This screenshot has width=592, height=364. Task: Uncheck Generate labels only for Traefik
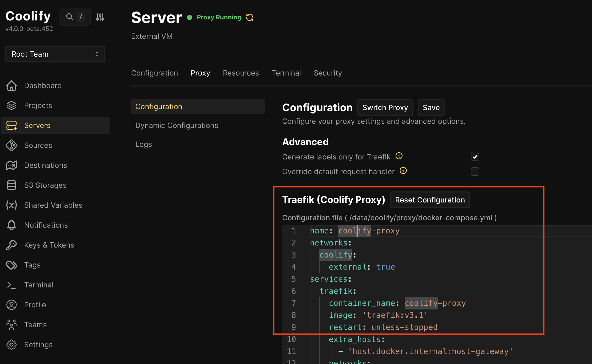(475, 157)
